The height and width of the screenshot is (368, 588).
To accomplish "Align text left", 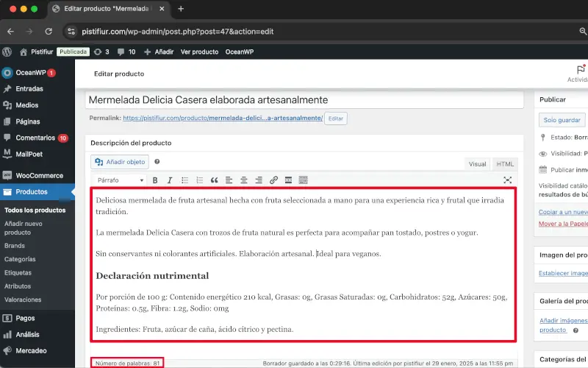I will click(229, 180).
